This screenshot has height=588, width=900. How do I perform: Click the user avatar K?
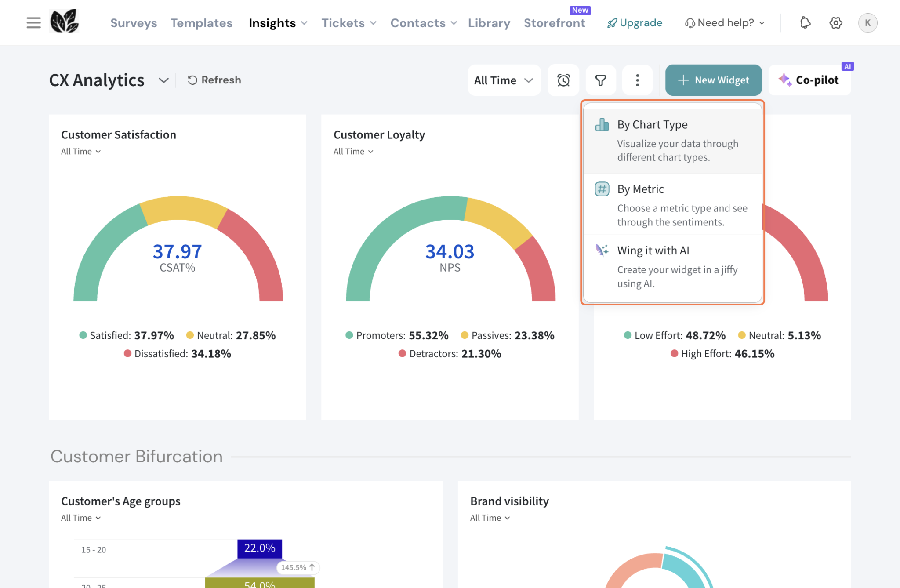point(867,23)
